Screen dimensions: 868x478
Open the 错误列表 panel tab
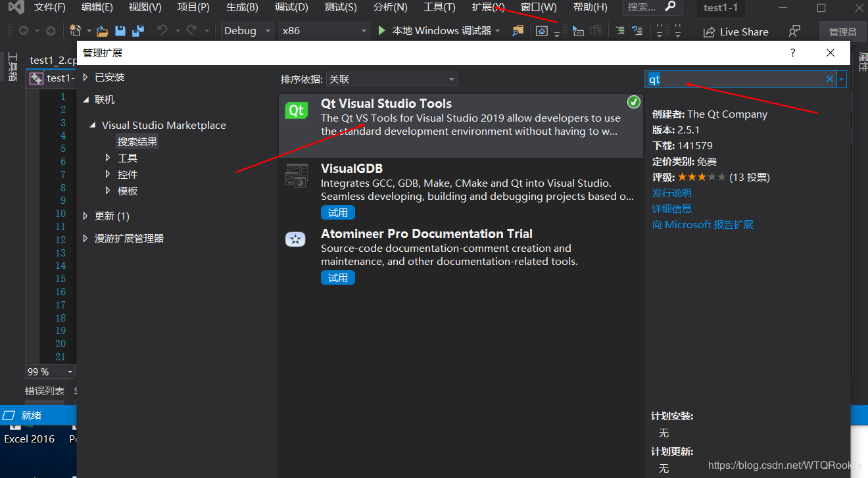click(45, 391)
